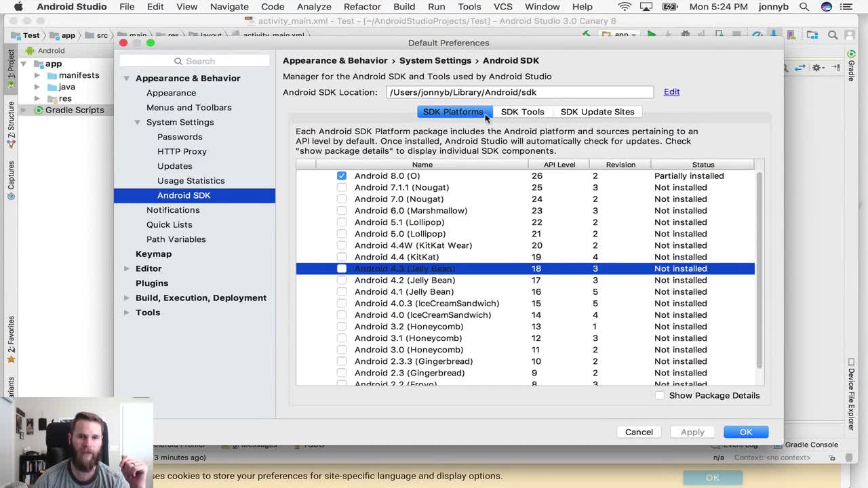Viewport: 868px width, 488px height.
Task: Expand the manifests folder arrow
Action: point(37,75)
